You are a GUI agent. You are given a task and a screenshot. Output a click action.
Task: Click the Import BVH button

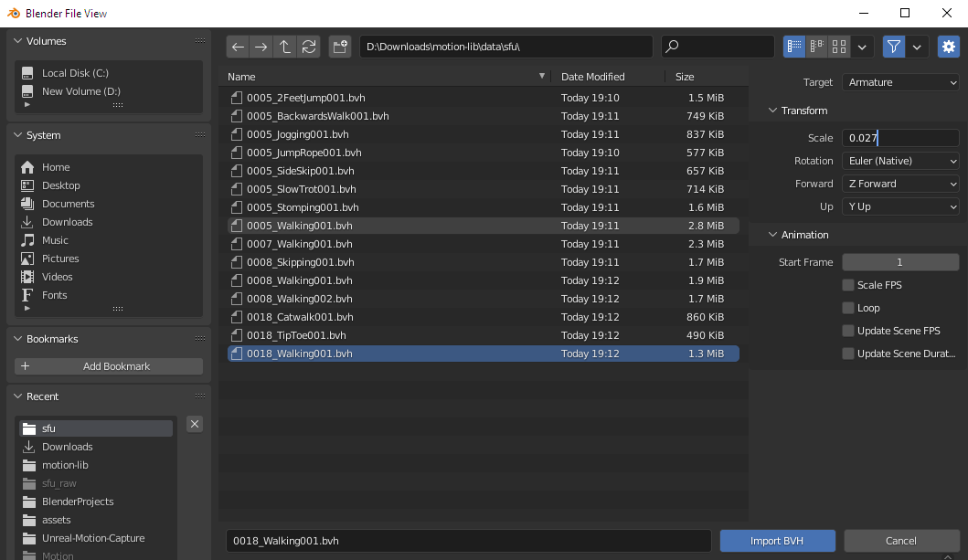pyautogui.click(x=778, y=541)
